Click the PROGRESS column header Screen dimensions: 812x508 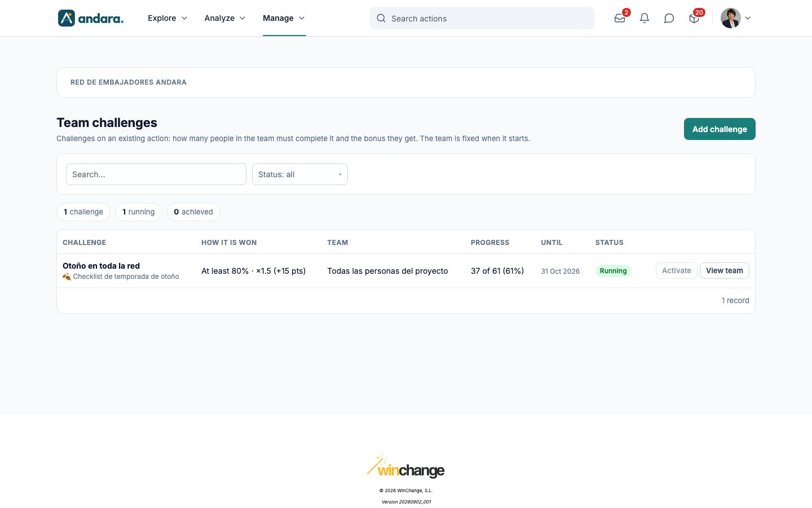pos(490,243)
